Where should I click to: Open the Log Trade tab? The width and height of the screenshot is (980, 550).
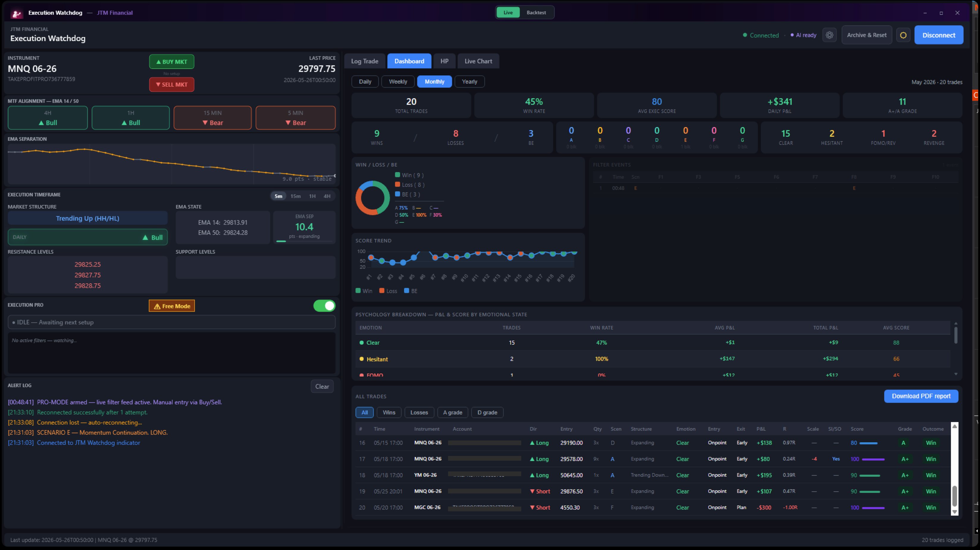364,61
